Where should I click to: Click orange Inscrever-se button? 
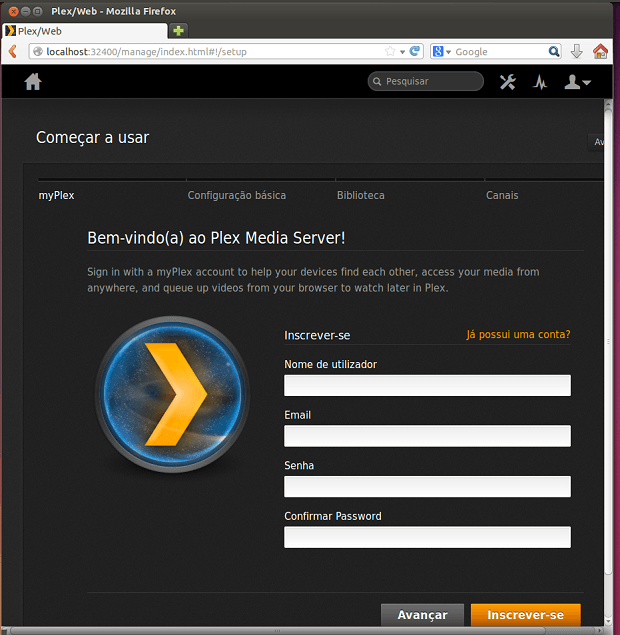coord(526,614)
